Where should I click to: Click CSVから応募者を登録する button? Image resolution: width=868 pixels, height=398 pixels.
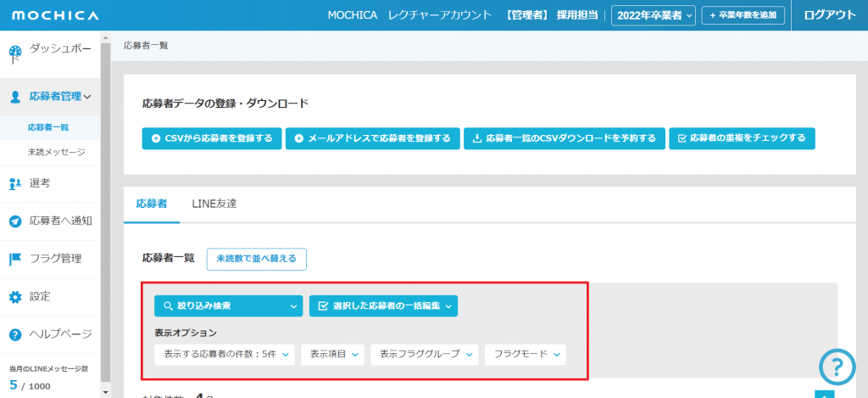point(211,138)
